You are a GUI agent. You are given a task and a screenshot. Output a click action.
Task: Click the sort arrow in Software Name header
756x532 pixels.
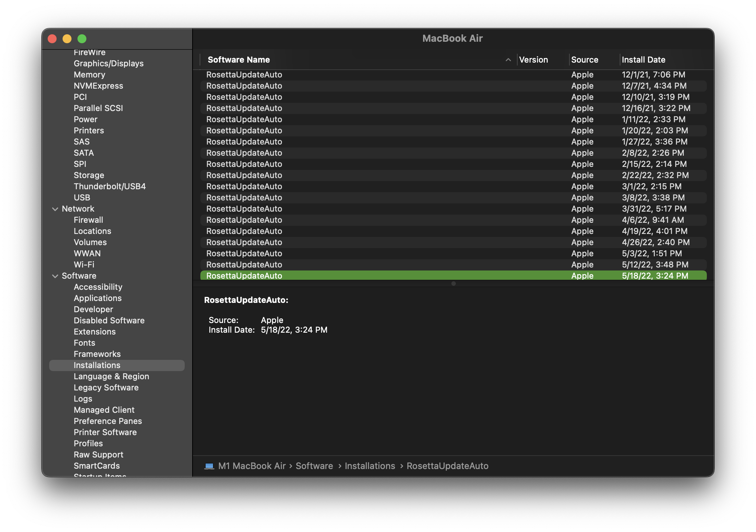(508, 60)
